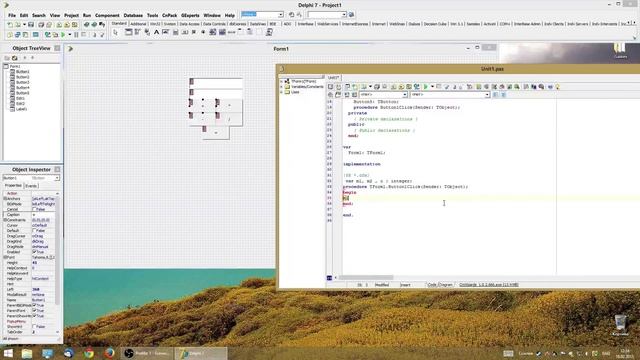Select the Properties tab in Object Inspector

click(x=13, y=186)
